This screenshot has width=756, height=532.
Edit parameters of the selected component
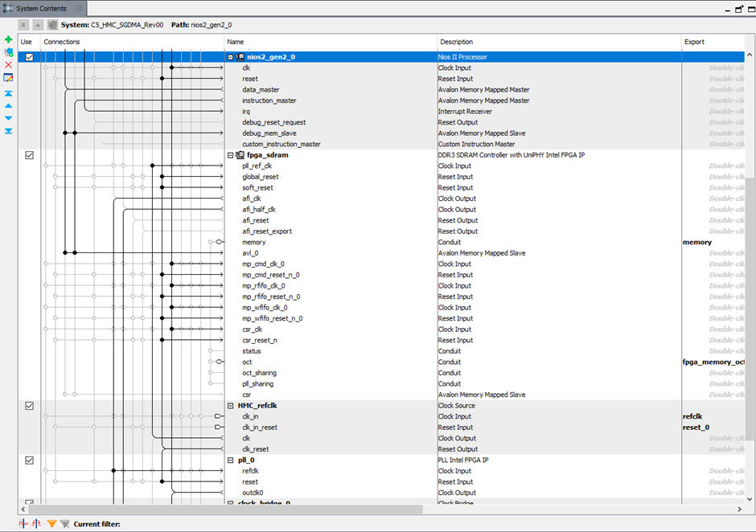tap(8, 76)
